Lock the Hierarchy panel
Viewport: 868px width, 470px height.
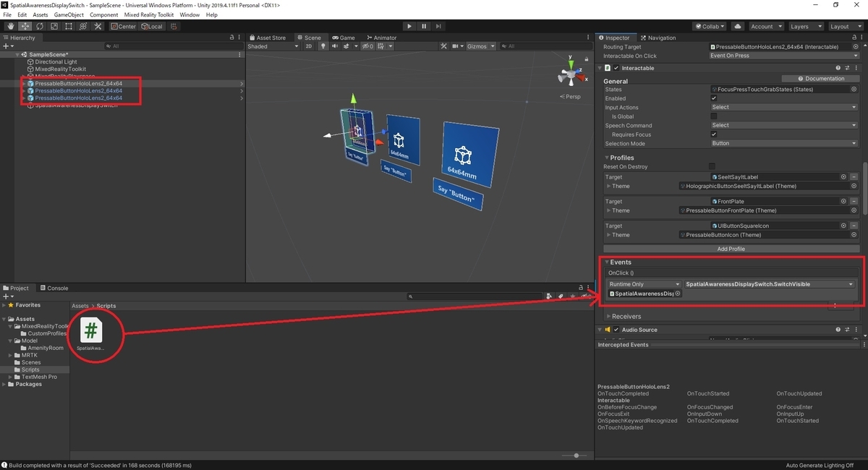(232, 38)
